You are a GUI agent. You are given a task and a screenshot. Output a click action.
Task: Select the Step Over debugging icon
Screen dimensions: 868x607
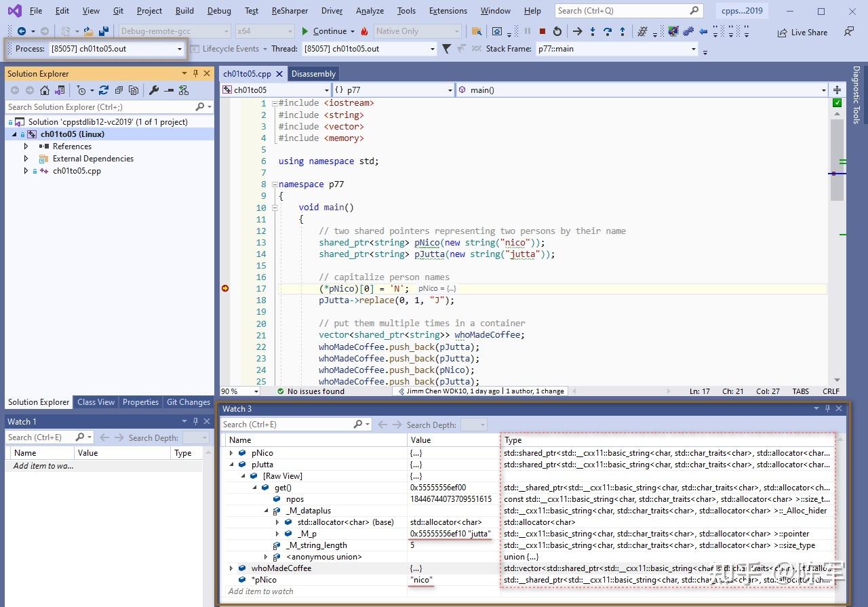(608, 31)
